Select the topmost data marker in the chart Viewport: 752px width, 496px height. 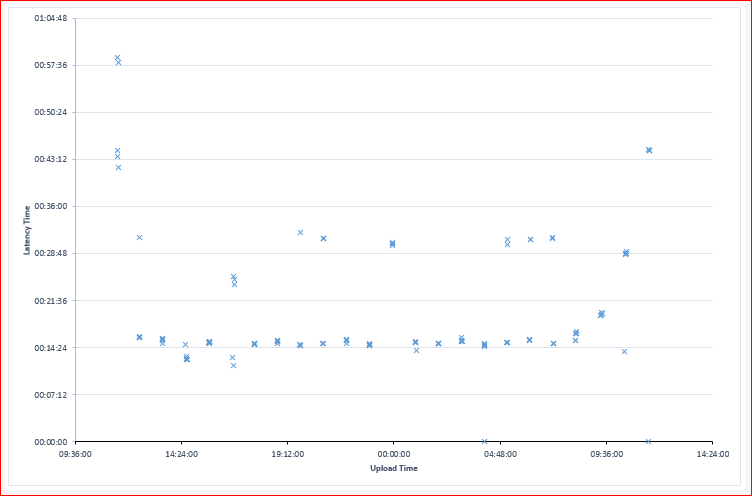point(117,58)
